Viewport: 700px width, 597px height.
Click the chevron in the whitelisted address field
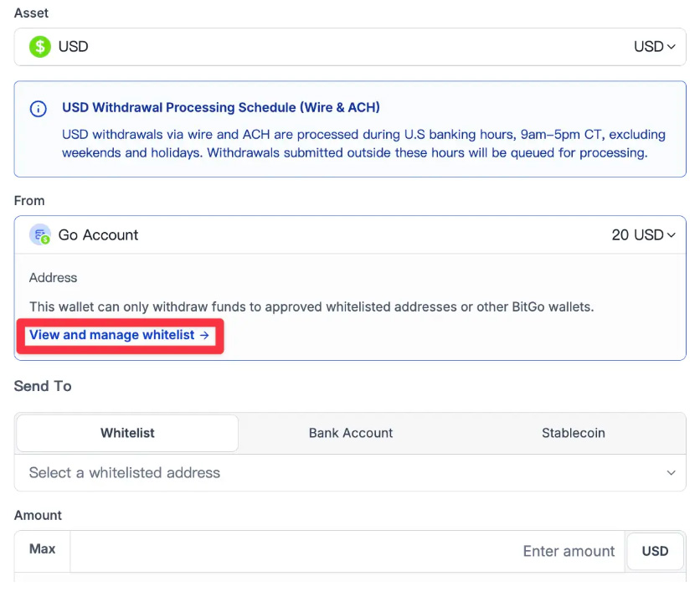coord(671,473)
